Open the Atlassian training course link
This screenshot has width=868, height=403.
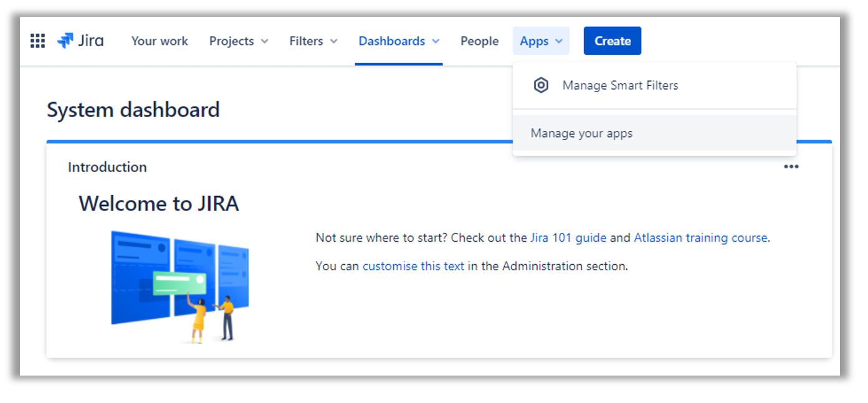coord(700,238)
